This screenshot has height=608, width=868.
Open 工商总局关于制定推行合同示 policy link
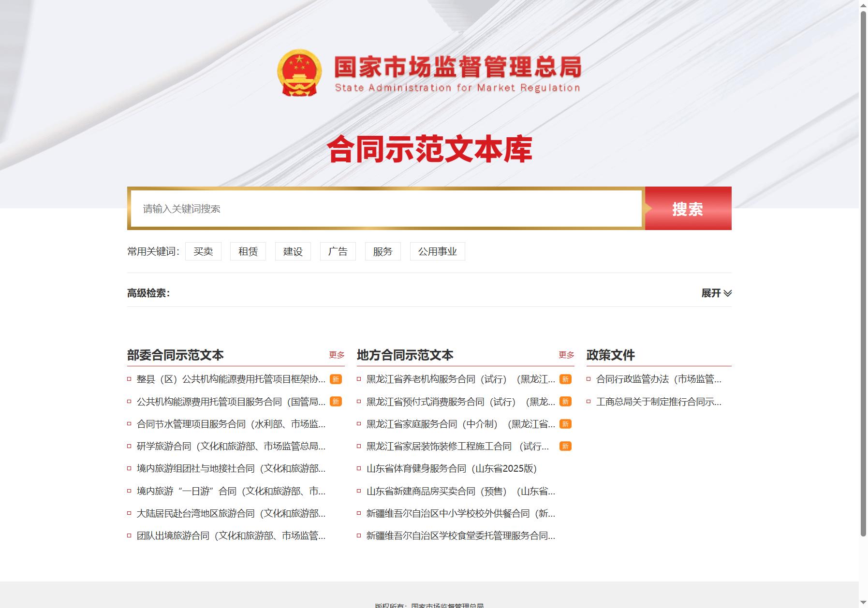[659, 402]
